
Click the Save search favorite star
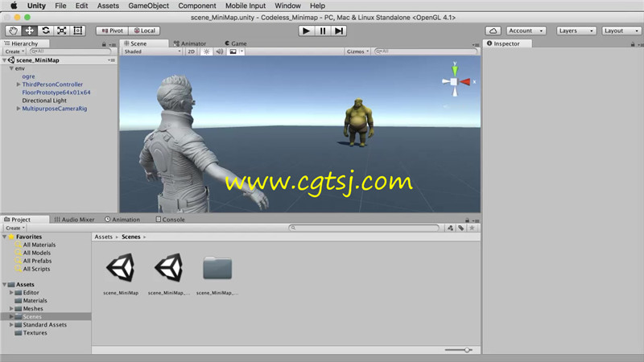472,228
